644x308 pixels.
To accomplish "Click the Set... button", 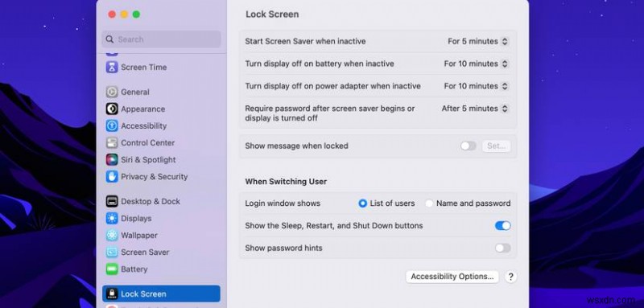I will point(496,146).
